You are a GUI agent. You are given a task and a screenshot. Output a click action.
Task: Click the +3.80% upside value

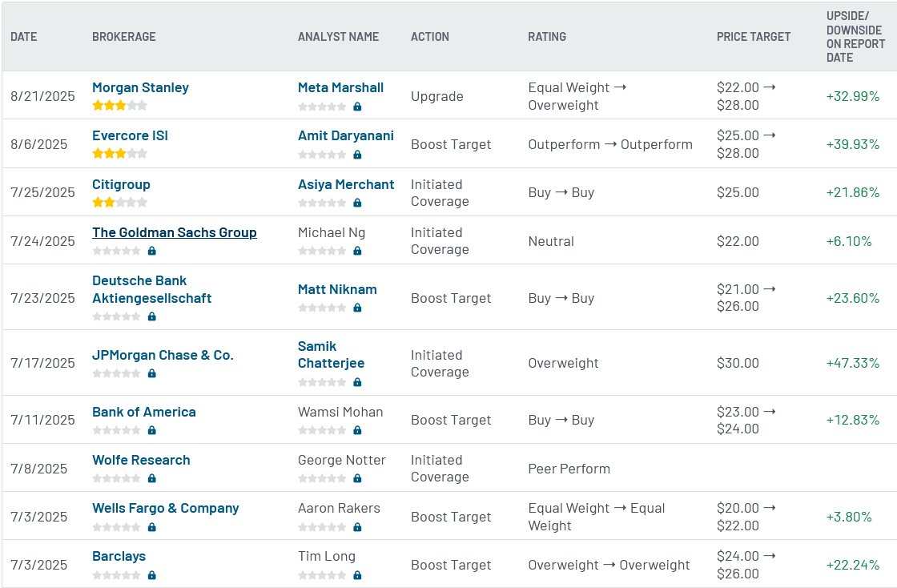click(x=849, y=517)
